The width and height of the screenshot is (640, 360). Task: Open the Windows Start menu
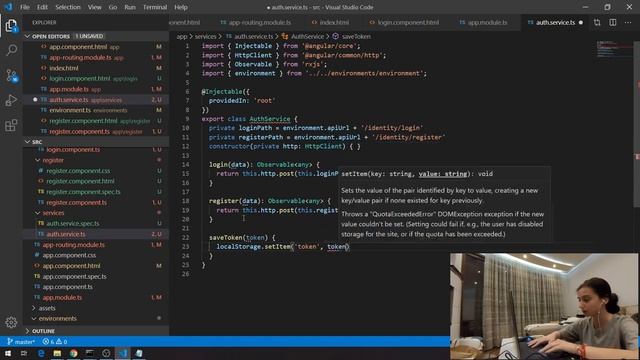(8, 353)
